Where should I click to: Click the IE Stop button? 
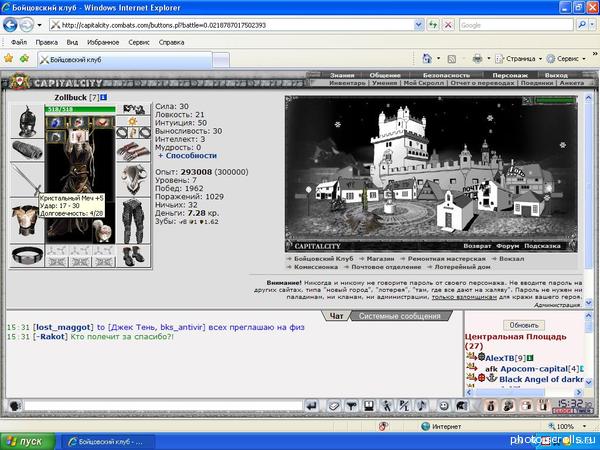point(448,25)
